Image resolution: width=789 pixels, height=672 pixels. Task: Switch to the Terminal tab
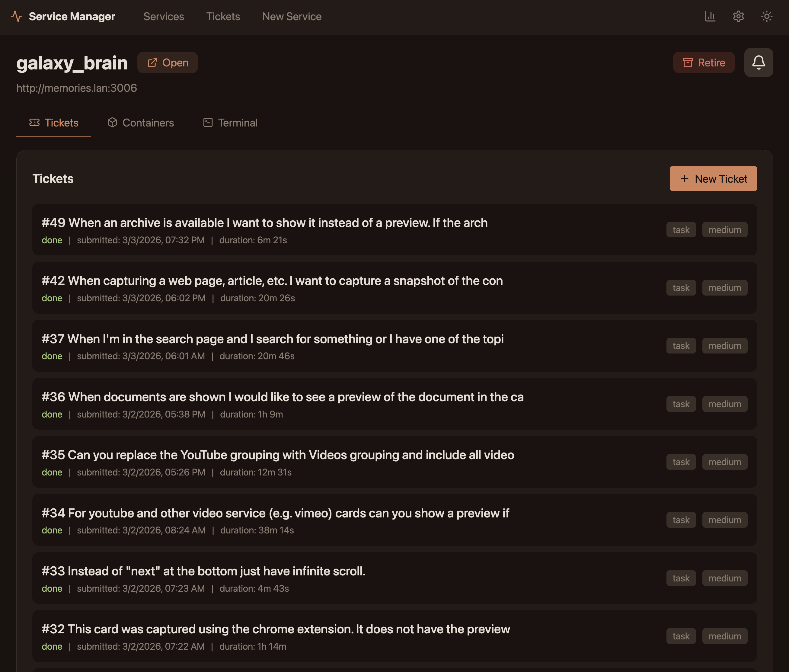(230, 123)
